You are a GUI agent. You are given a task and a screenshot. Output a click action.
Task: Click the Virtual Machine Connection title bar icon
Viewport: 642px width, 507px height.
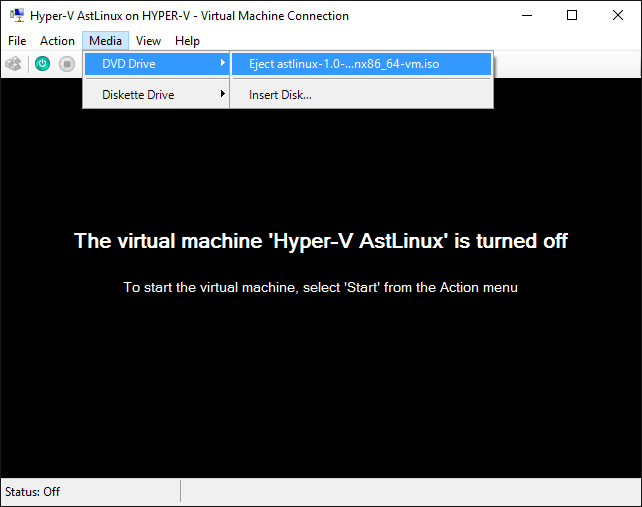click(17, 16)
